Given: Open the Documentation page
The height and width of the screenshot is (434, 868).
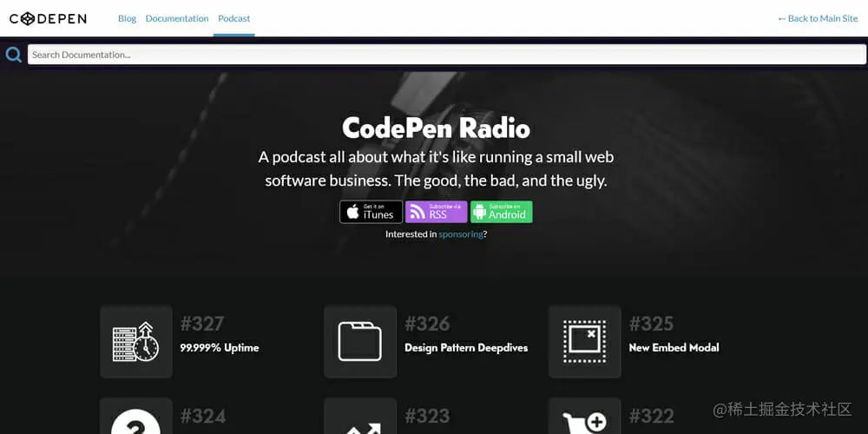Looking at the screenshot, I should (x=177, y=18).
